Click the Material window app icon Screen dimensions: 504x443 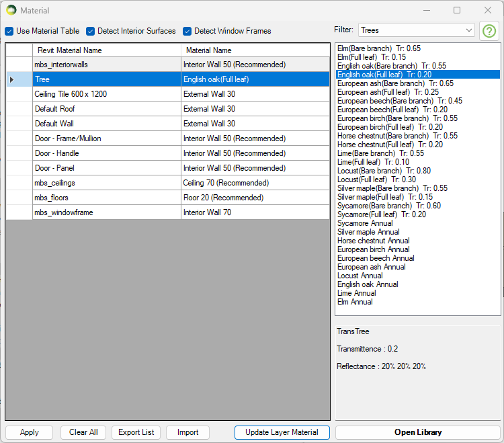pyautogui.click(x=11, y=10)
